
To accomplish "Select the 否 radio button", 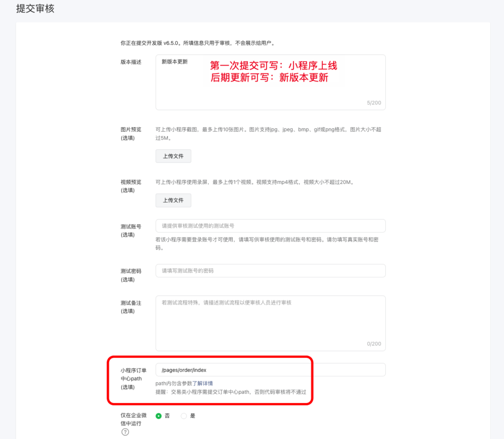I will [159, 415].
